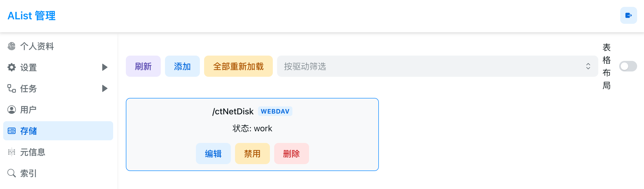The image size is (644, 189).
Task: Click the 任务 workflow icon
Action: click(x=11, y=88)
